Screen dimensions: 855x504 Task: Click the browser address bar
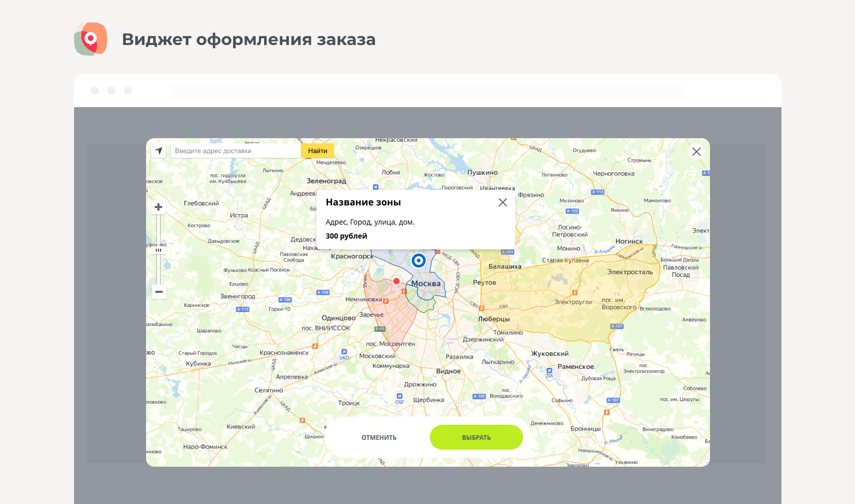pos(427,91)
